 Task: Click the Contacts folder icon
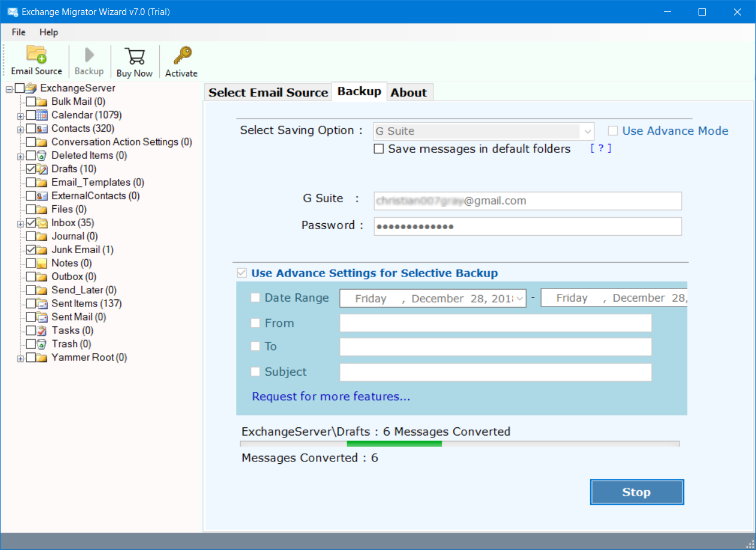pyautogui.click(x=42, y=128)
